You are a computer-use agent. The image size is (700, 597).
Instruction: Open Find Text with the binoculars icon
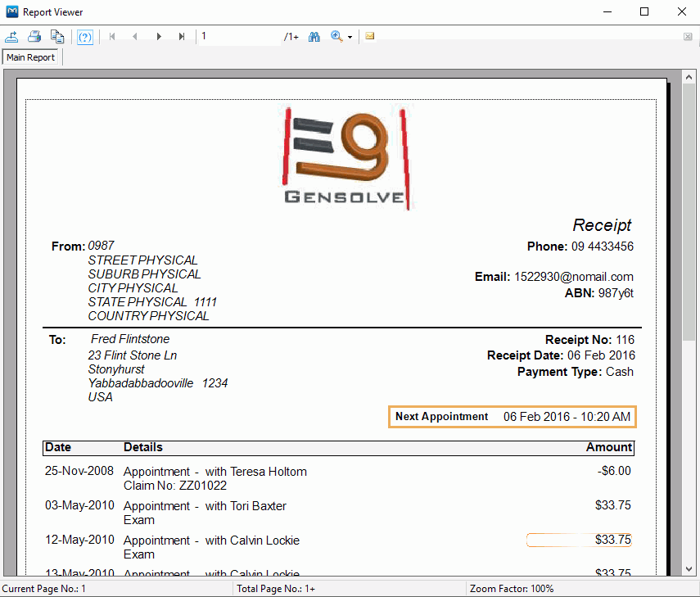(x=314, y=36)
